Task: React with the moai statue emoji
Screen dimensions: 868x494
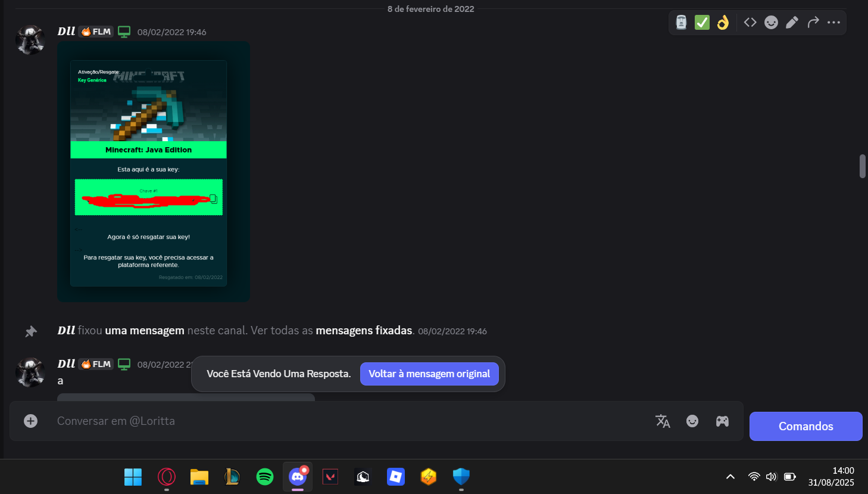Action: click(682, 23)
